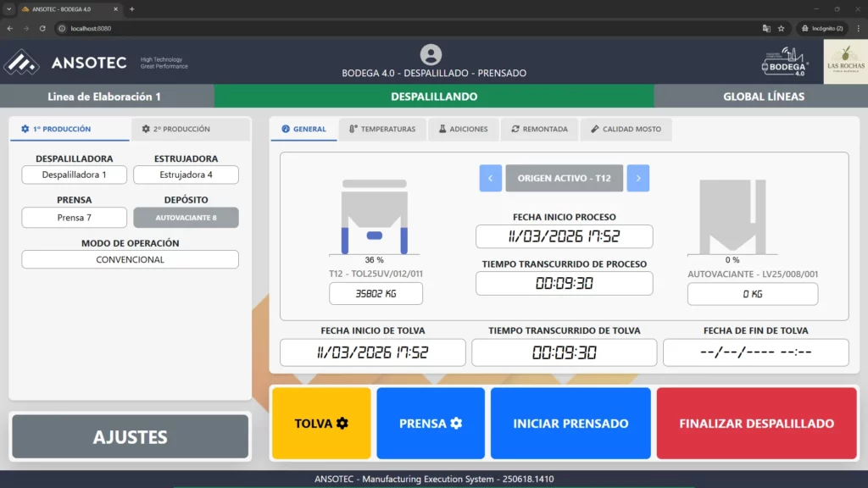
Task: Click the 35802 KG weight field
Action: [x=376, y=293]
